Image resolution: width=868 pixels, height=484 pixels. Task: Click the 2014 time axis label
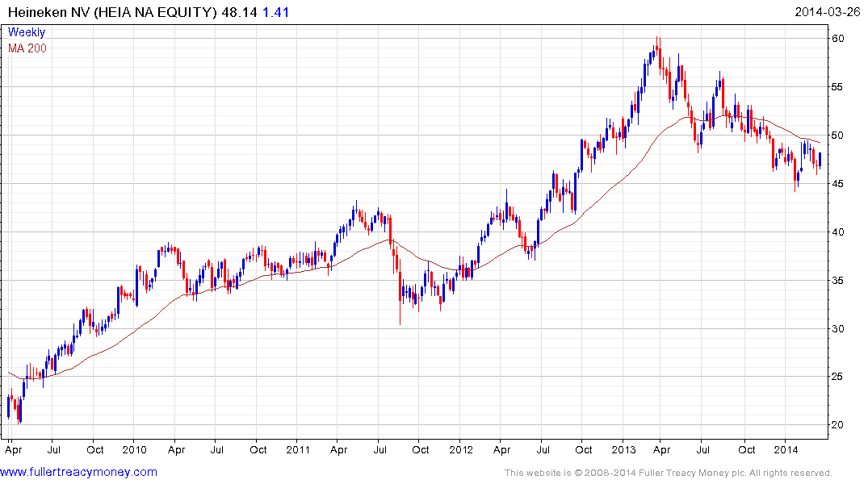[786, 449]
